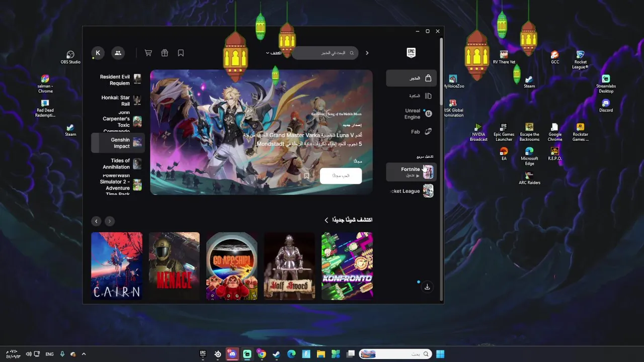Go back with the navigation arrow
Screen dimensions: 644x362
point(367,53)
